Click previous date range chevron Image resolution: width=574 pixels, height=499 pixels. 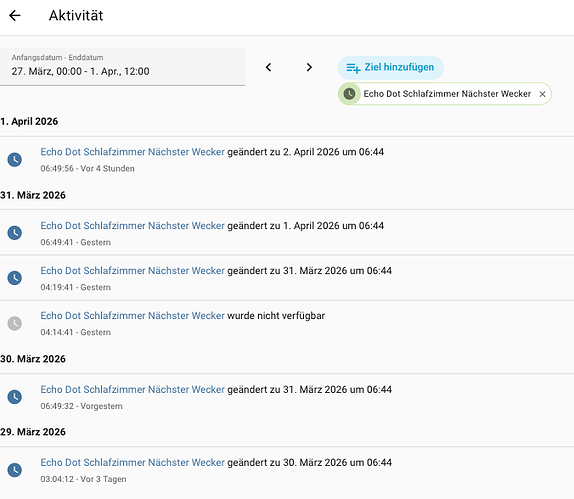point(268,67)
